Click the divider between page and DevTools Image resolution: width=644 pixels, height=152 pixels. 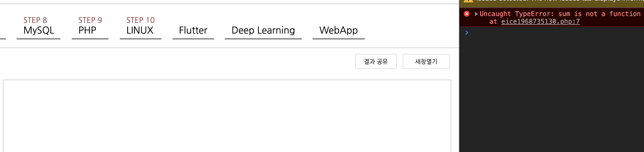coord(459,76)
